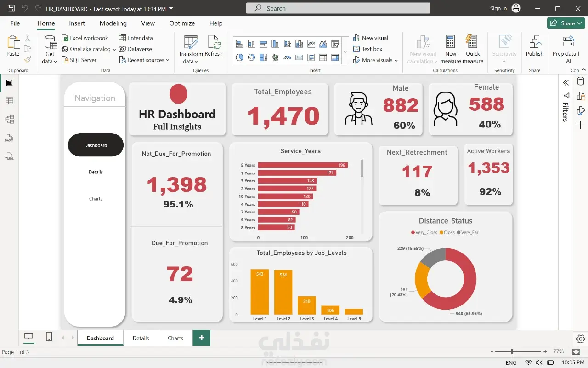Click the Refresh queries icon
Screen dimensions: 588x368
coord(214,46)
